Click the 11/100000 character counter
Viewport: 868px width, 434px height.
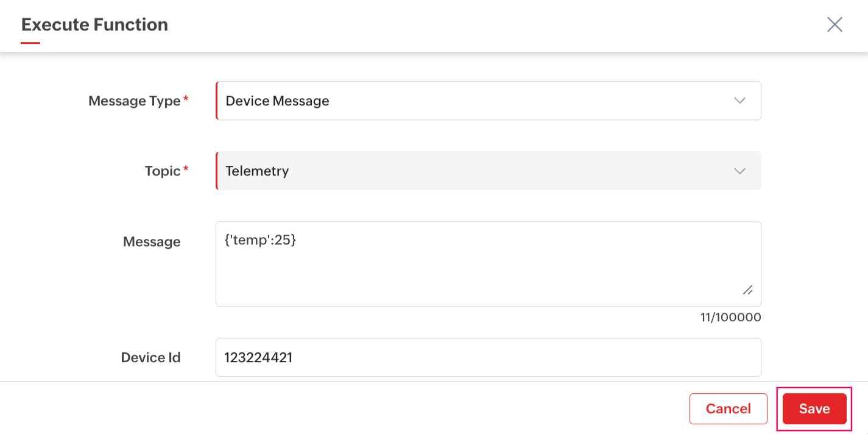(x=730, y=318)
